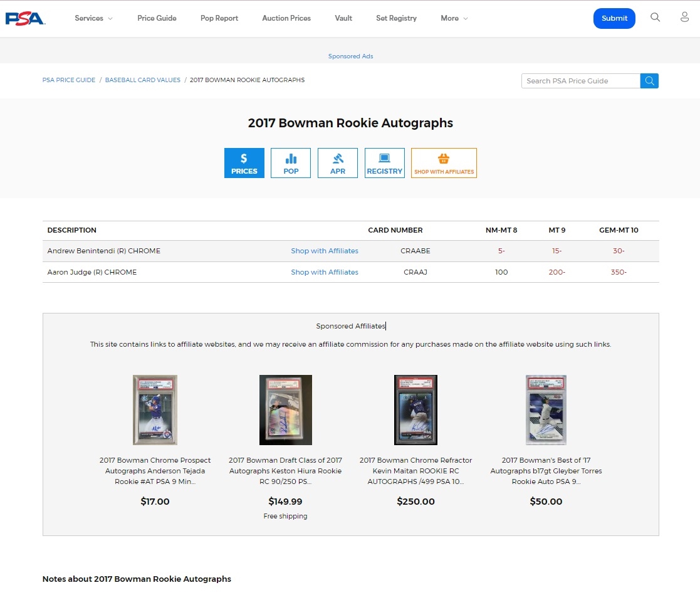The width and height of the screenshot is (700, 600).
Task: Click the 2017 Bowman Rookie Autographs page title
Action: click(x=350, y=123)
